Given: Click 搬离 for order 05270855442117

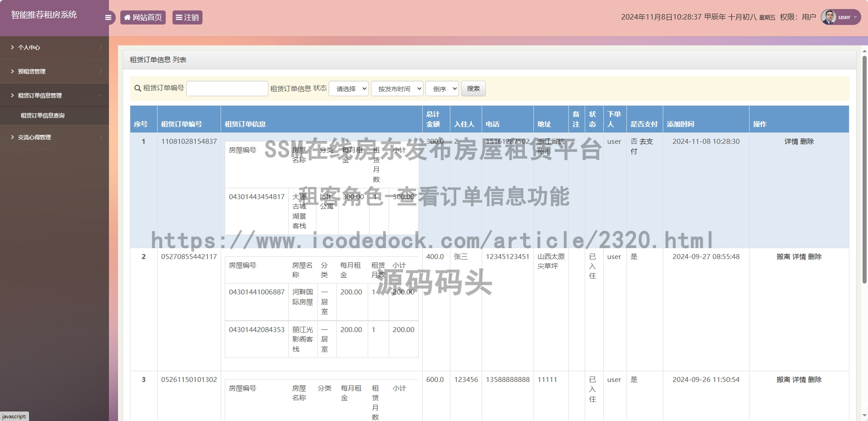Looking at the screenshot, I should pyautogui.click(x=784, y=257).
